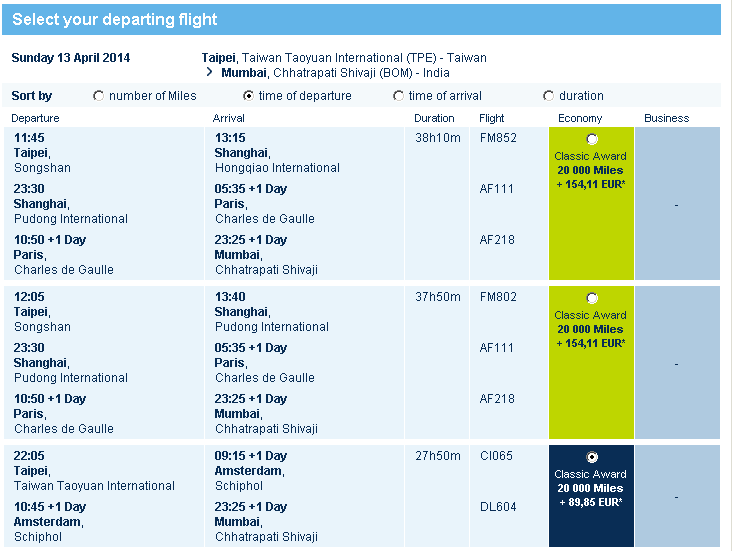The height and width of the screenshot is (551, 734).
Task: Pick Economy award for FM802 itinerary
Action: point(592,298)
